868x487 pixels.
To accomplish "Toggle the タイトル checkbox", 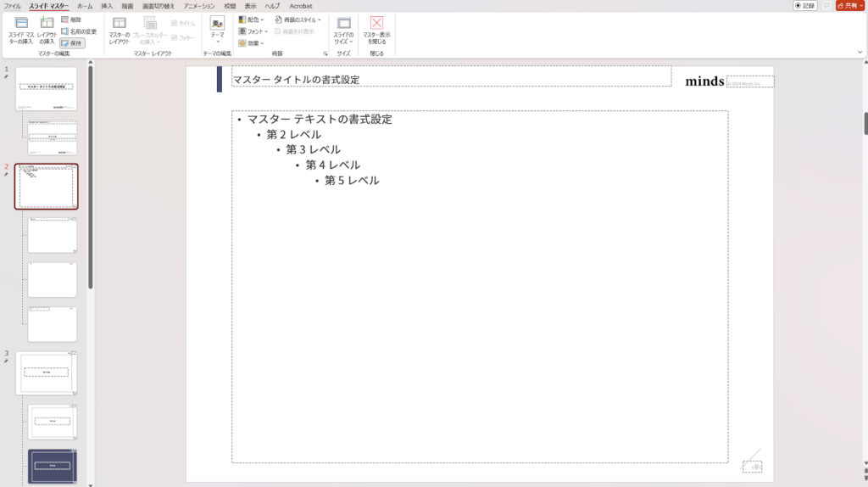I will click(182, 24).
